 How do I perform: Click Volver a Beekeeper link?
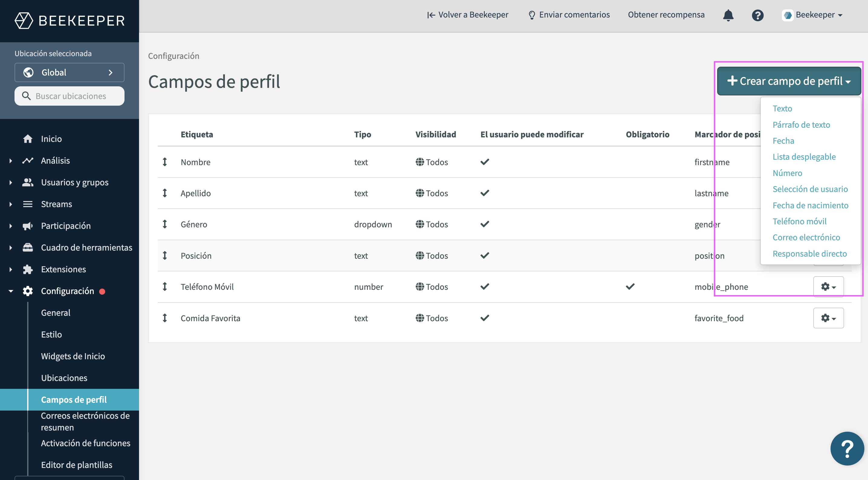[x=468, y=15]
